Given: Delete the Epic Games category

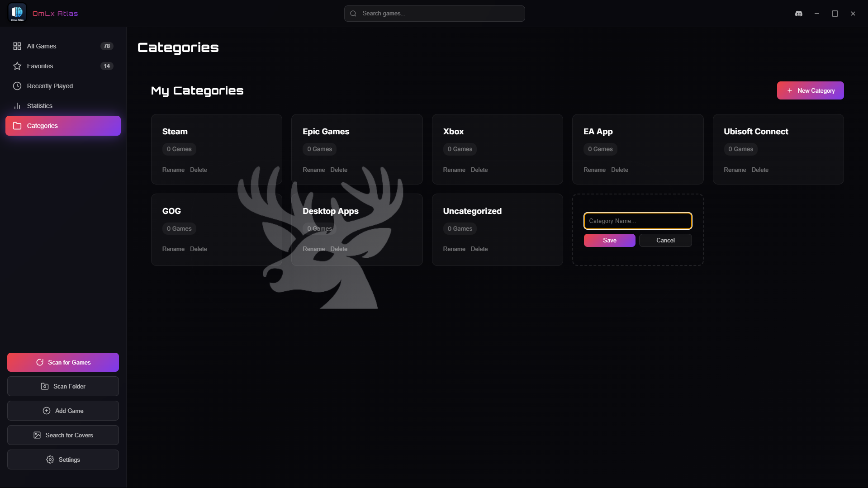Looking at the screenshot, I should 339,170.
